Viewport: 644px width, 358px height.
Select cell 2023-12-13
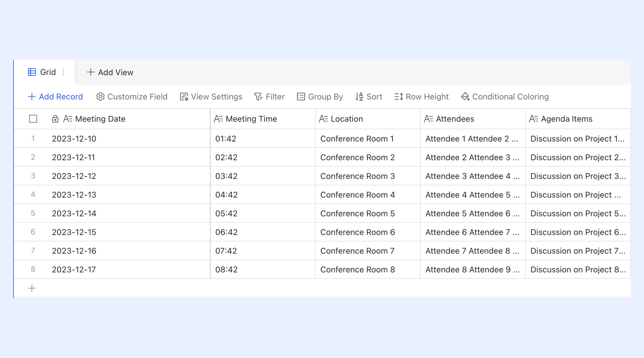(x=129, y=195)
